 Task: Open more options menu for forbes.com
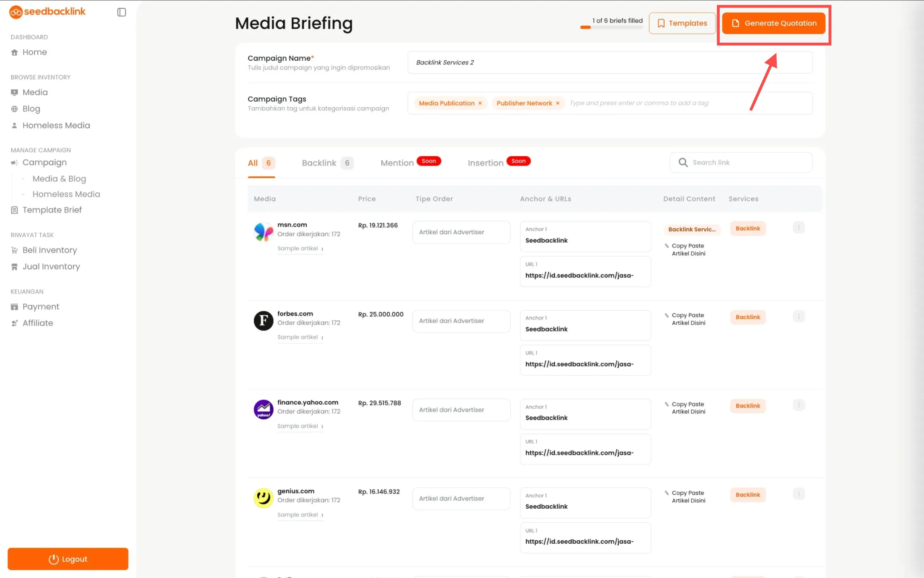click(x=798, y=316)
